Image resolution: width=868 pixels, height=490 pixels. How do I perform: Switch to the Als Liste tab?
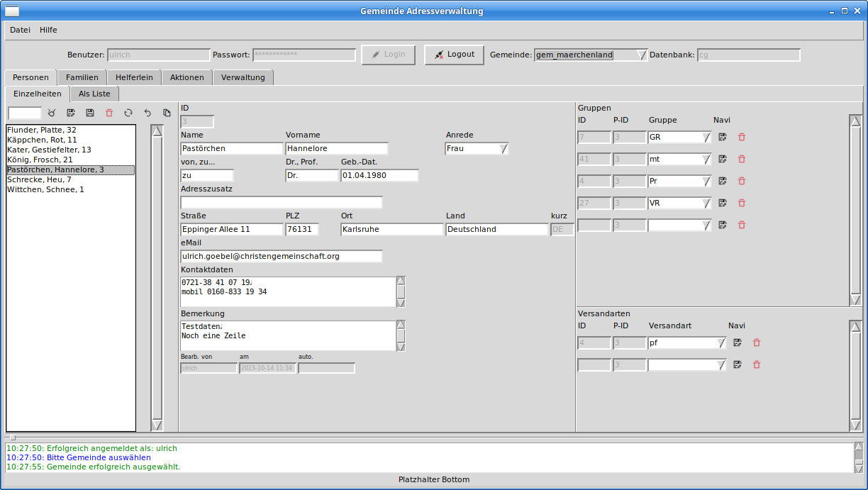pyautogui.click(x=94, y=94)
